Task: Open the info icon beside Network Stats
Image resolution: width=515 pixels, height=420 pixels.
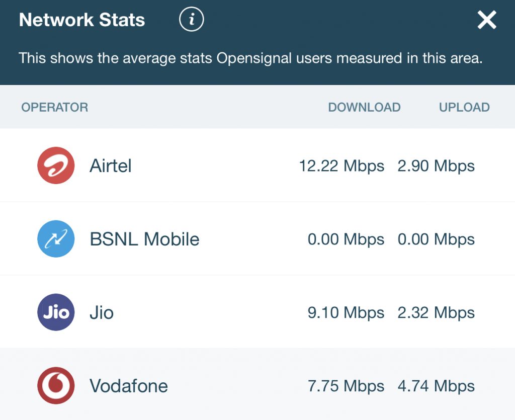Action: point(192,19)
